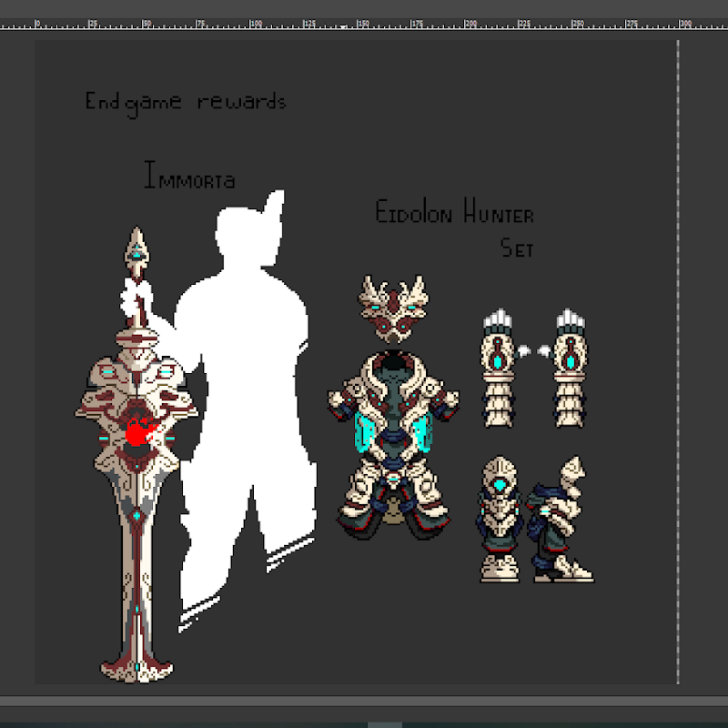728x728 pixels.
Task: Click the "Immorta" label on canvas
Action: coord(189,175)
